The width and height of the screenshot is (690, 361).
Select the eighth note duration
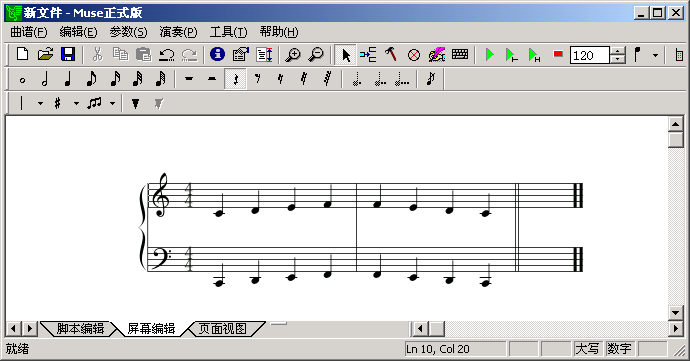(91, 79)
